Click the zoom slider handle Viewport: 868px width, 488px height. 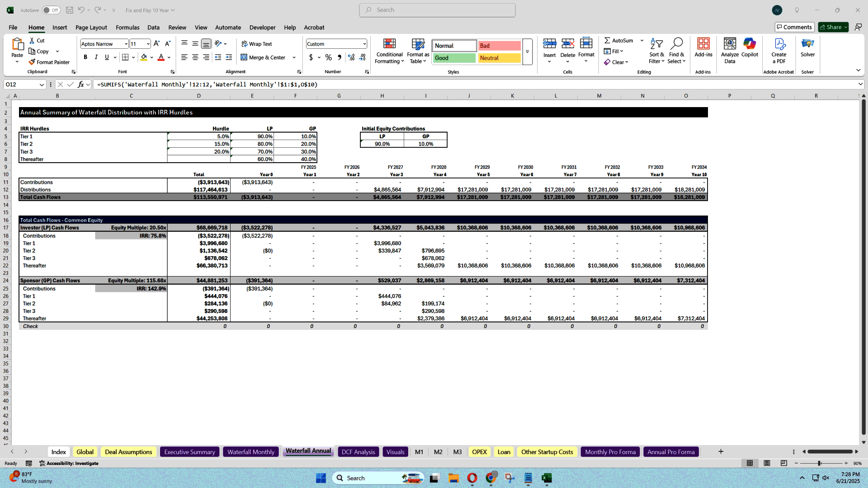tap(819, 463)
